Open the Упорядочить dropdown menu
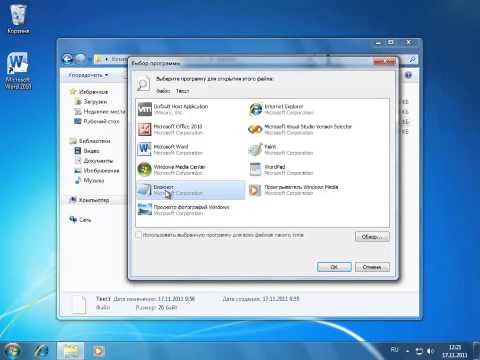This screenshot has width=480, height=360. (88, 75)
